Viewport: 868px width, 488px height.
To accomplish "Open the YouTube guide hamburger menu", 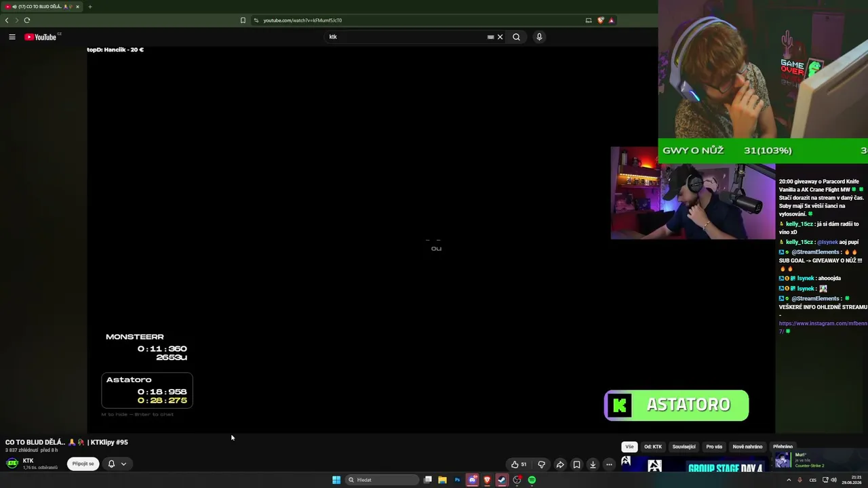I will pyautogui.click(x=12, y=37).
